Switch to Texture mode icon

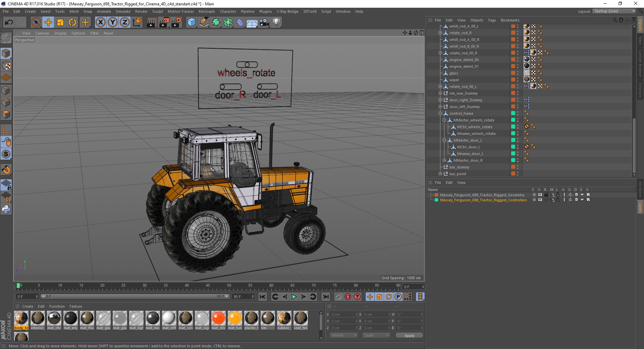pyautogui.click(x=6, y=66)
